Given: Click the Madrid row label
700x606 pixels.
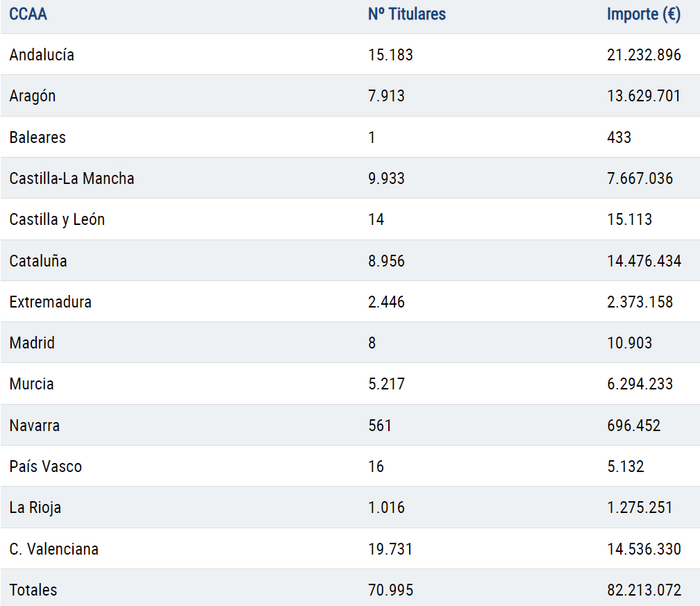Looking at the screenshot, I should point(32,343).
